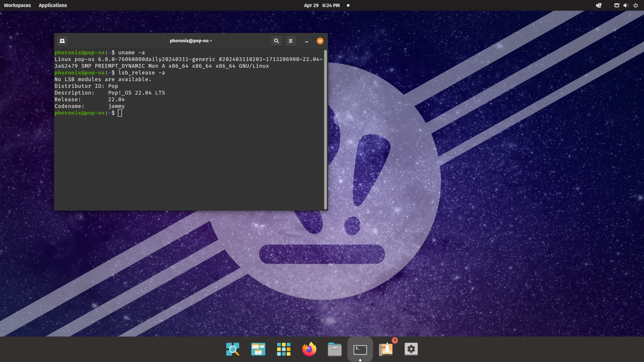This screenshot has height=362, width=644.
Task: Open the date and time calendar
Action: click(322, 5)
